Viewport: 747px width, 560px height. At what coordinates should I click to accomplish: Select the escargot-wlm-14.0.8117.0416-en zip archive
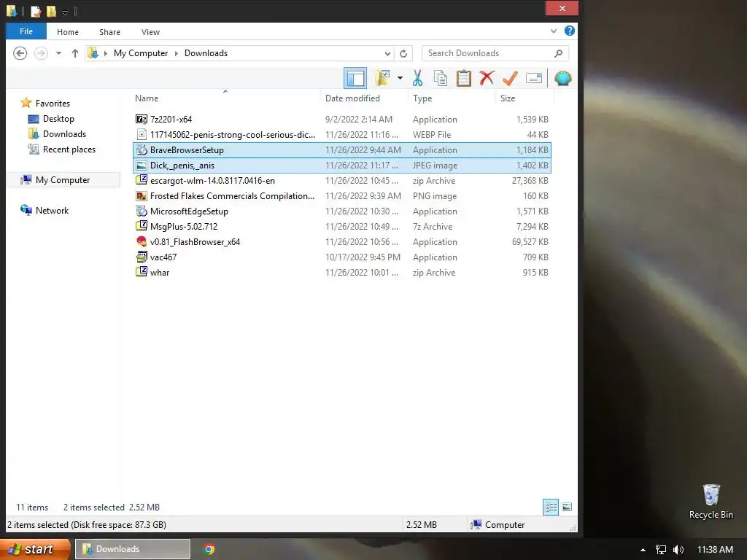[x=341, y=181]
